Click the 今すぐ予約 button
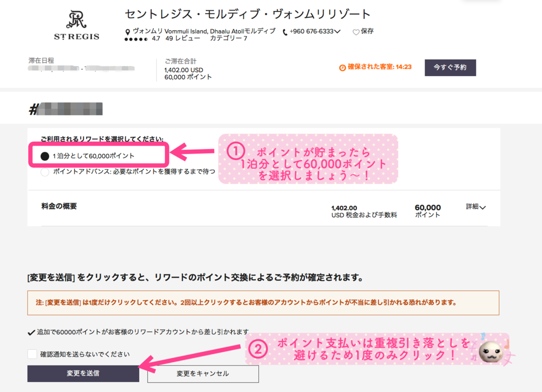Viewport: 542px width, 392px height. 450,68
